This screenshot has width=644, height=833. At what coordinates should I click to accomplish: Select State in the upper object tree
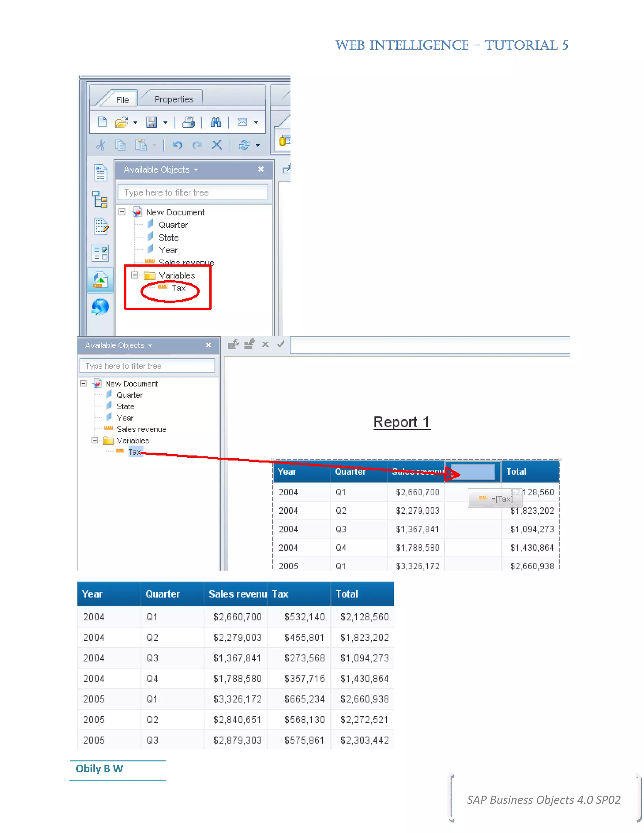[169, 238]
